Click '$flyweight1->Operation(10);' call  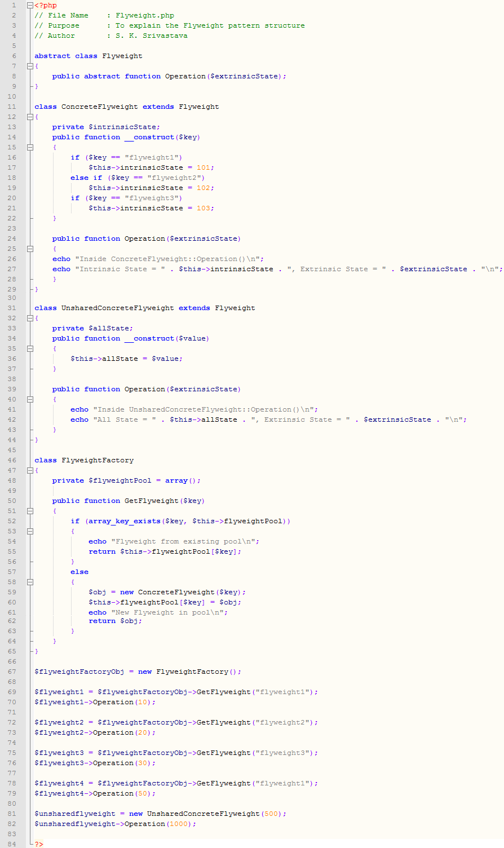click(x=95, y=702)
